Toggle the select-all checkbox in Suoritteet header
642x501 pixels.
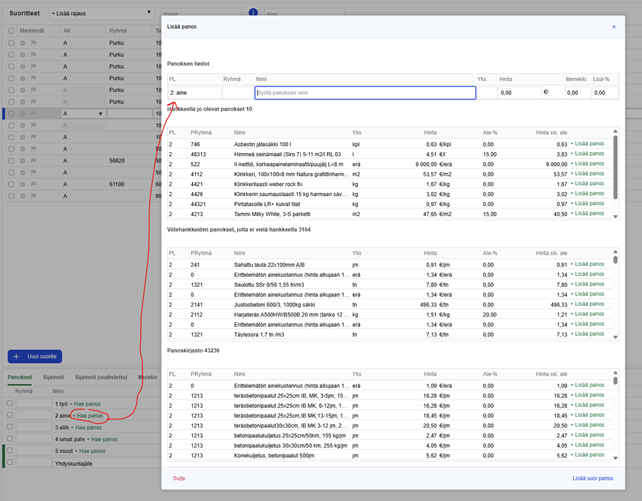click(x=11, y=31)
